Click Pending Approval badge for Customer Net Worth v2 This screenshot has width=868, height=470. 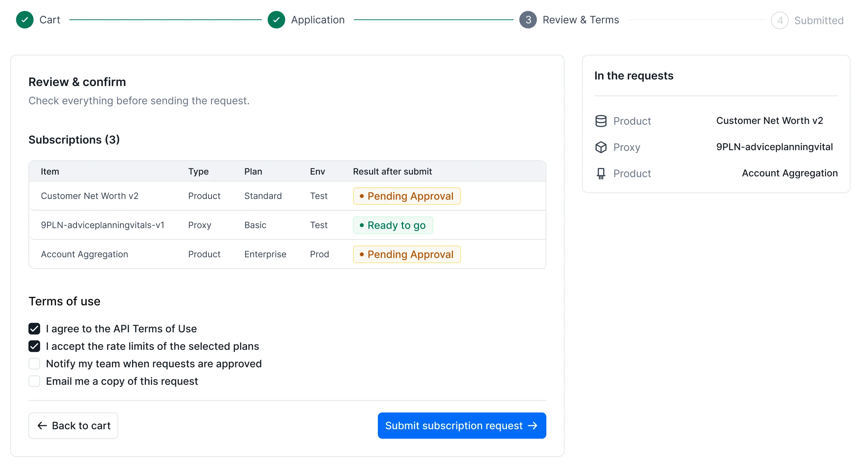point(407,196)
